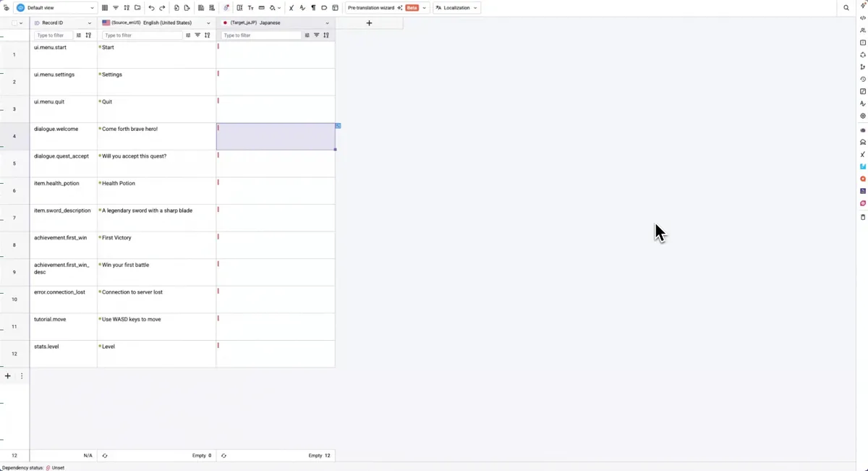Open the users icon in right sidebar

coord(863,30)
